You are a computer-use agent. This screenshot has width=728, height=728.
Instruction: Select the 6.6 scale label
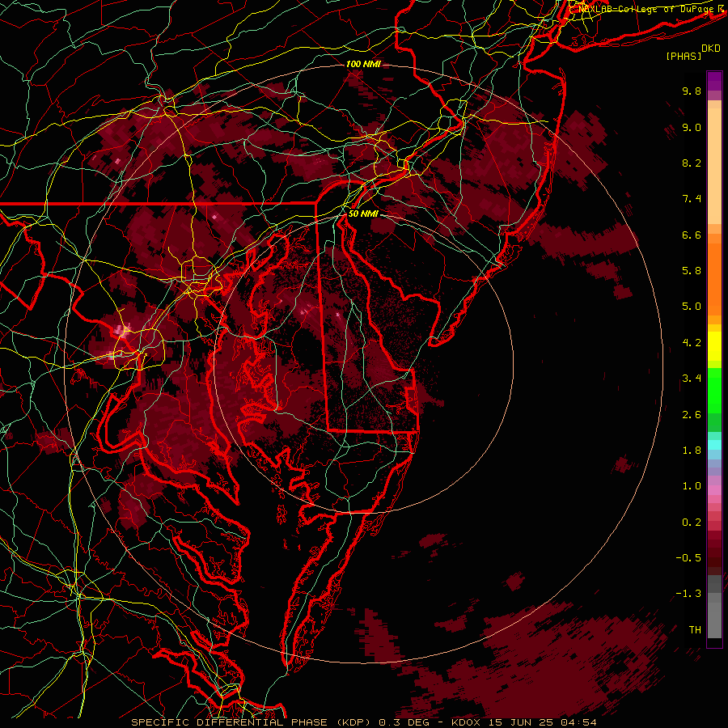[692, 235]
